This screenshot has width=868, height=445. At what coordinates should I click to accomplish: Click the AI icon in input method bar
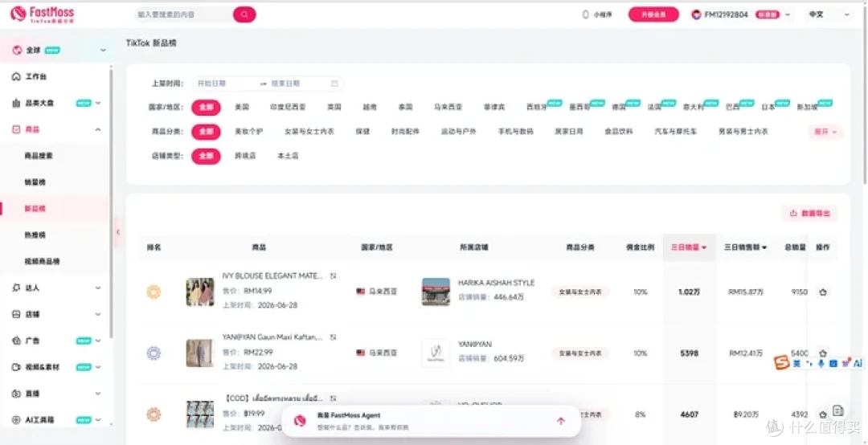[x=858, y=363]
